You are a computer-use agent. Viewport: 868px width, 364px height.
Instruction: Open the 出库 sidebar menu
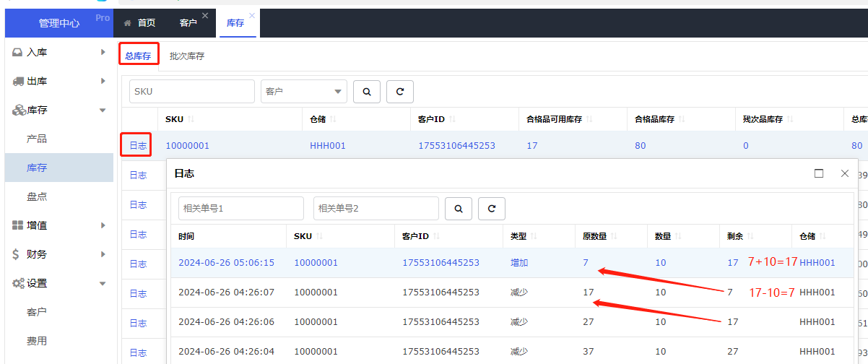pos(59,81)
